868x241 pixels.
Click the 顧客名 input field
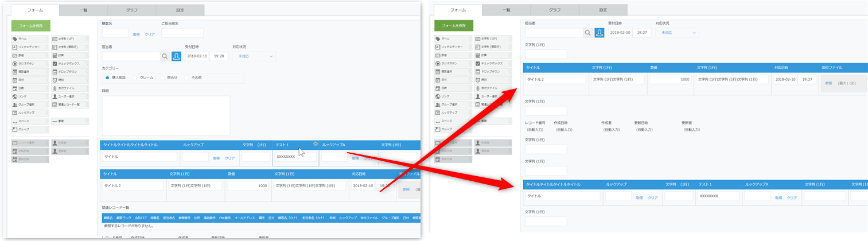click(115, 33)
